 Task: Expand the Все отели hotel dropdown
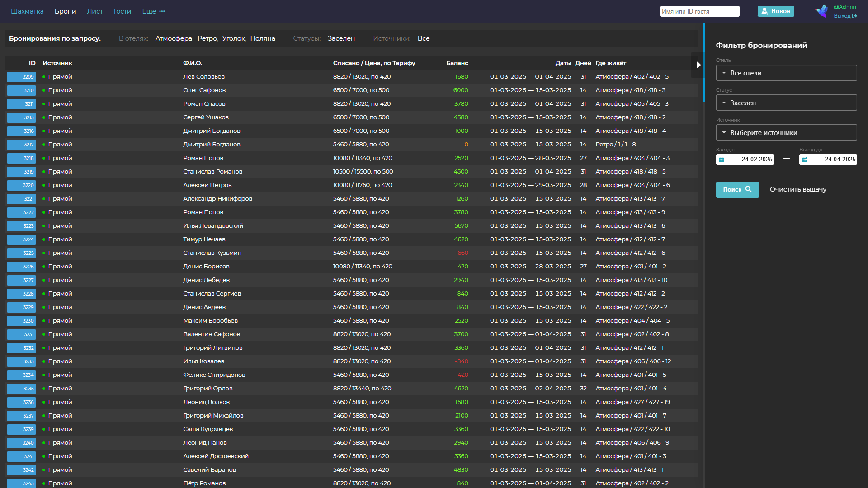point(786,73)
